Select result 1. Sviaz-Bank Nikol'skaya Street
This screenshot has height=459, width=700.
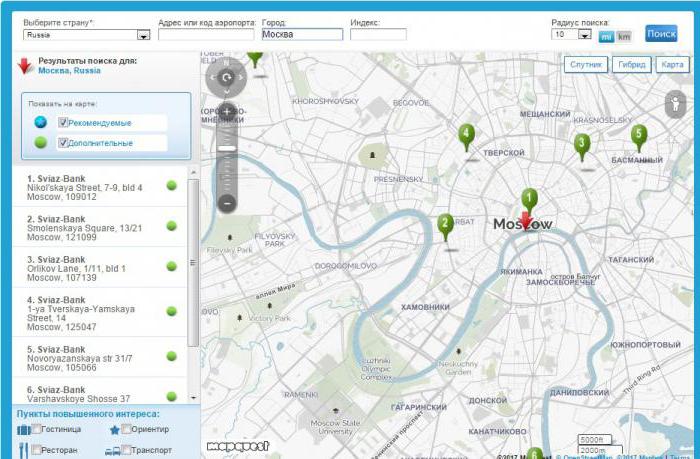coord(100,187)
